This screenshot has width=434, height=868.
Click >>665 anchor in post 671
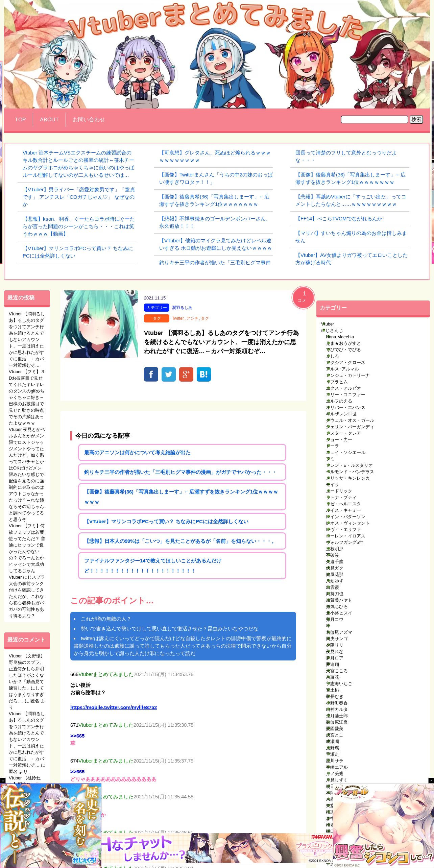pos(77,736)
